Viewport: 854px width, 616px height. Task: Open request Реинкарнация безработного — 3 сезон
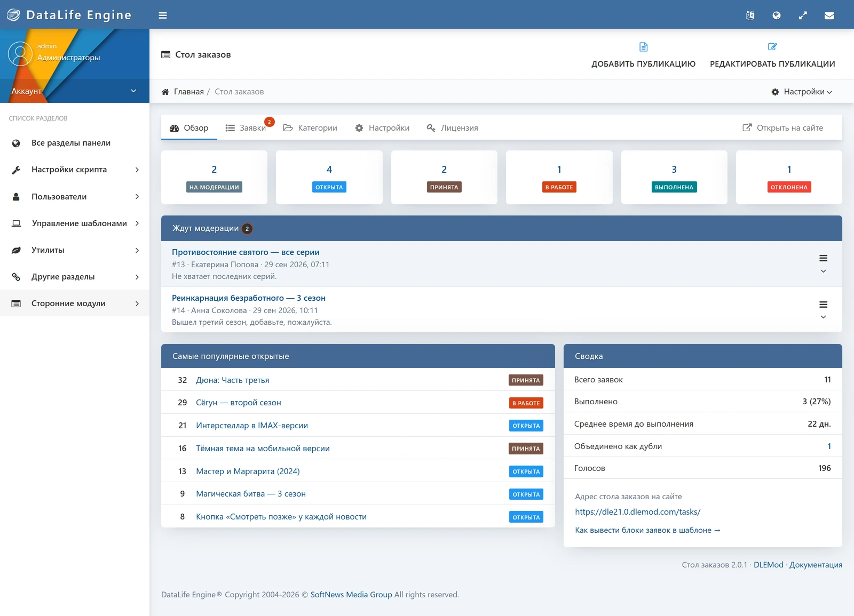pyautogui.click(x=249, y=298)
